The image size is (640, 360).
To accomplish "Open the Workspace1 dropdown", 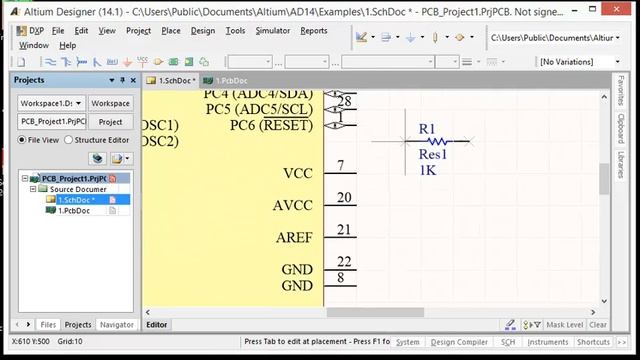I will 78,103.
